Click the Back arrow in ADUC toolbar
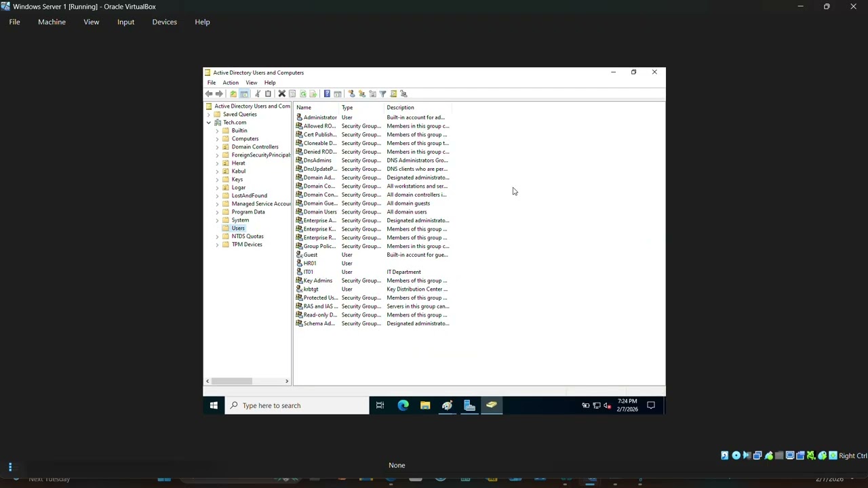 click(x=209, y=94)
